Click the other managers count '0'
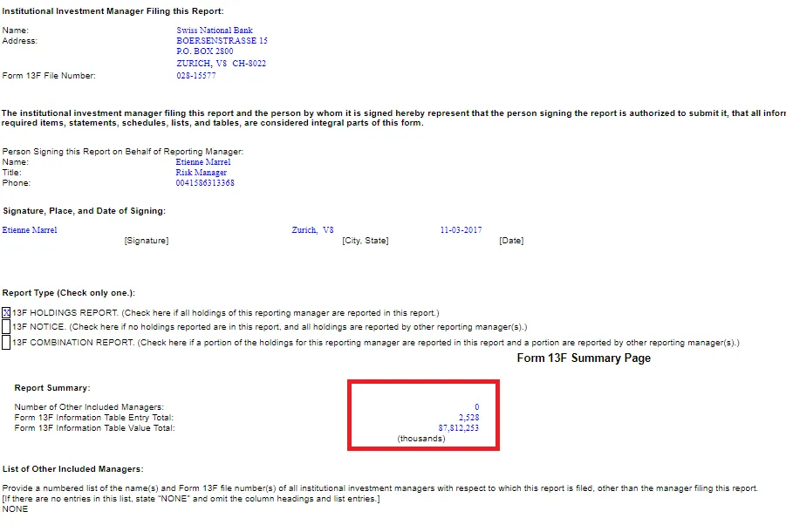 [x=477, y=407]
